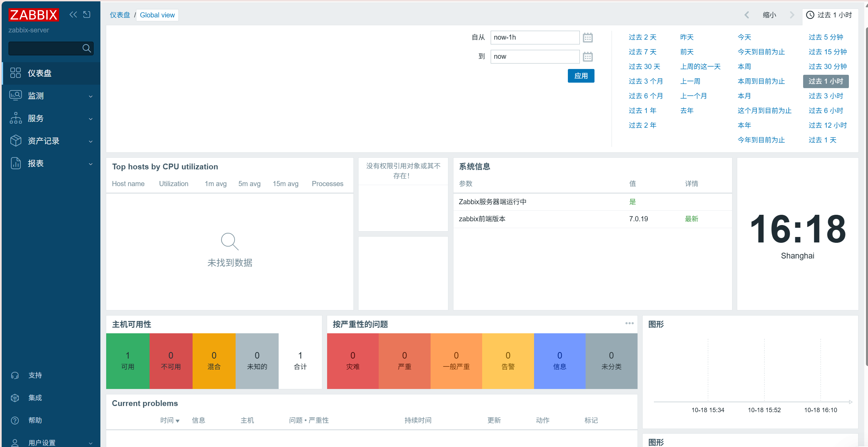
Task: Open the three-dot menu on 按严重性的问题 widget
Action: (629, 323)
